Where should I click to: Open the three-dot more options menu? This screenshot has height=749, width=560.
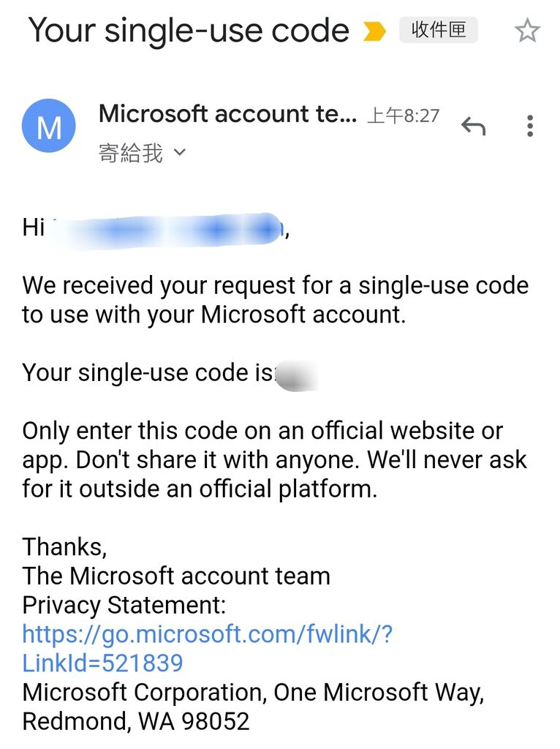[530, 126]
